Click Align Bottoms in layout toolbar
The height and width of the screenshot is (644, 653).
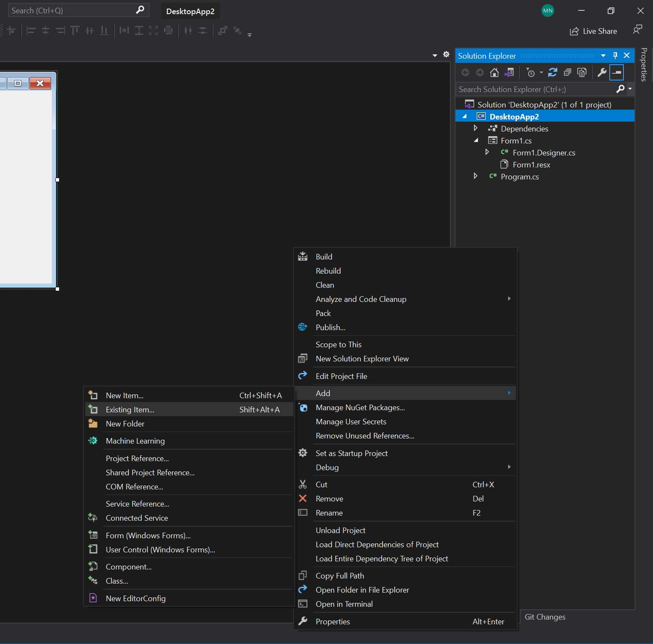tap(104, 30)
